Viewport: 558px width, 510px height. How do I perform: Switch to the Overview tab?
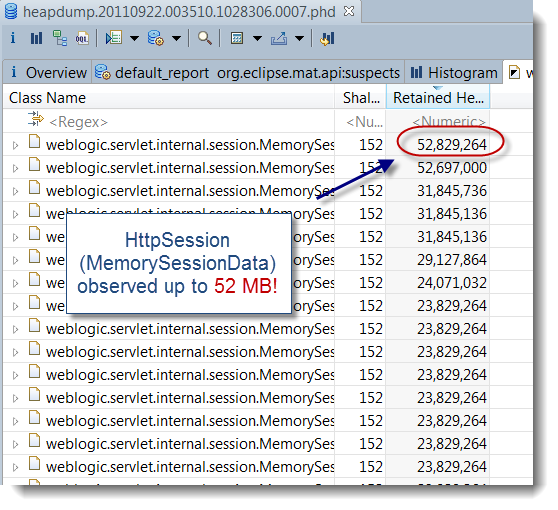click(x=48, y=73)
